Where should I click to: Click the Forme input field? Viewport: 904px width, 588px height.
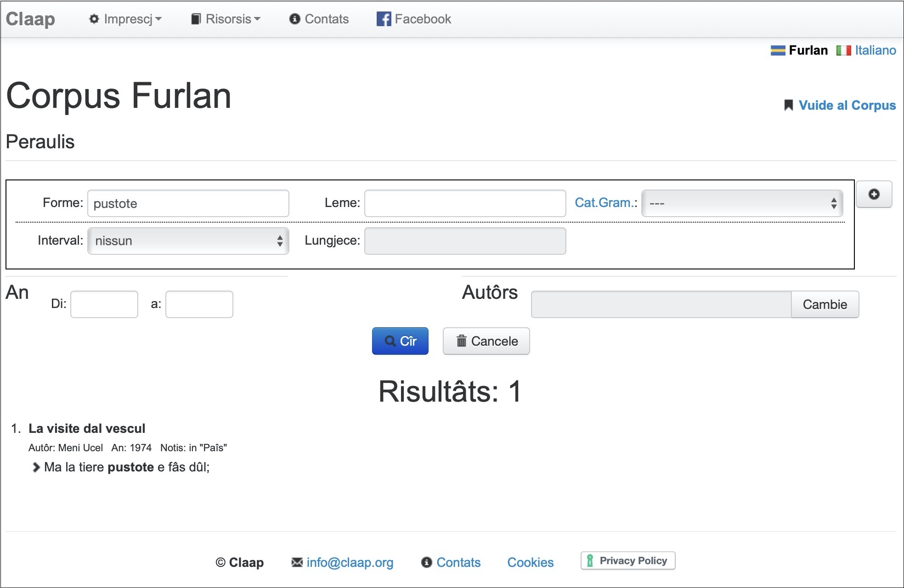[x=188, y=203]
